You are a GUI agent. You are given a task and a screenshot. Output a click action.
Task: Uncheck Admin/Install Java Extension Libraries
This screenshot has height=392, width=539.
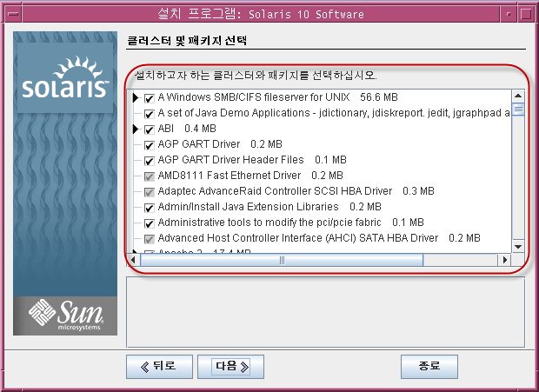coord(149,208)
